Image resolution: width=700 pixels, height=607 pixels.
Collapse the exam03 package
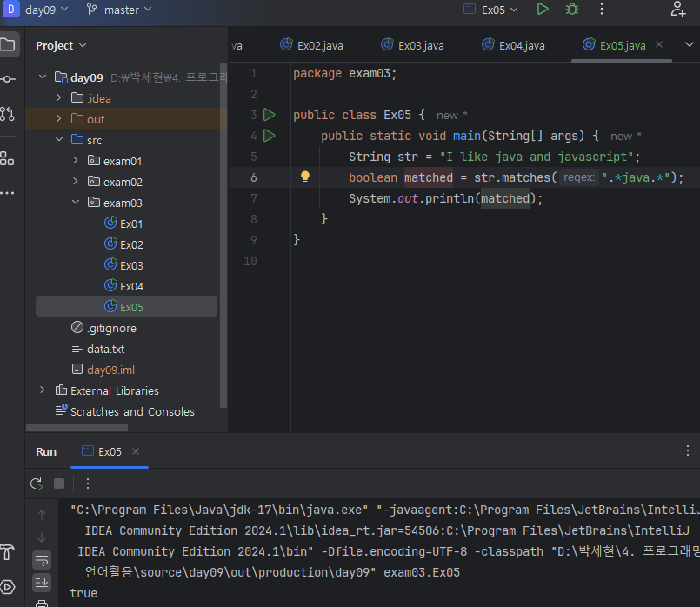click(76, 203)
